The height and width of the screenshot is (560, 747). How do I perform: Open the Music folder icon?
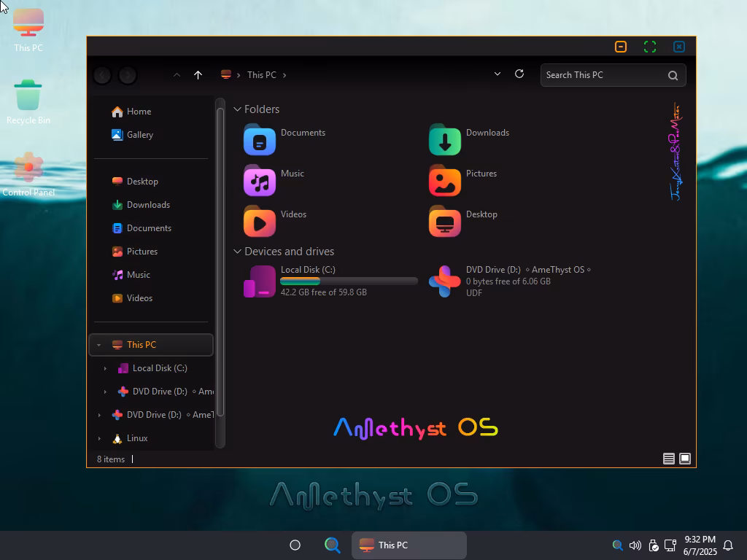259,181
